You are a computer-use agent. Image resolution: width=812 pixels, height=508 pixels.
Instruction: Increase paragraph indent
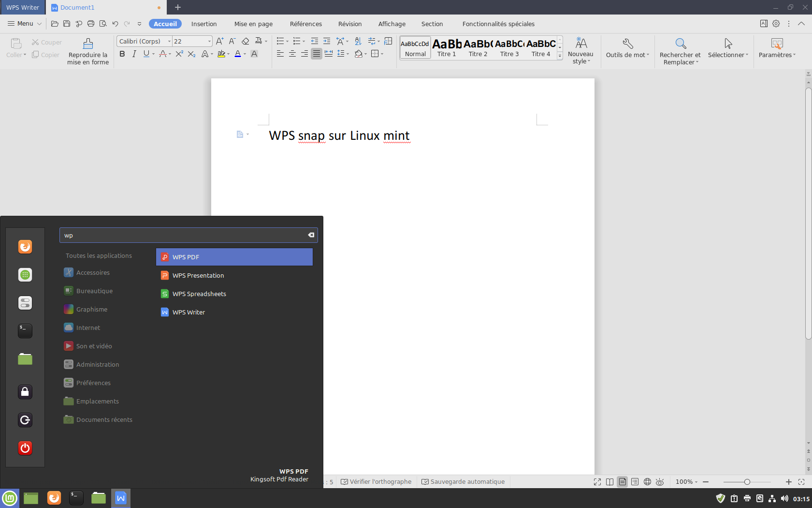click(x=327, y=41)
